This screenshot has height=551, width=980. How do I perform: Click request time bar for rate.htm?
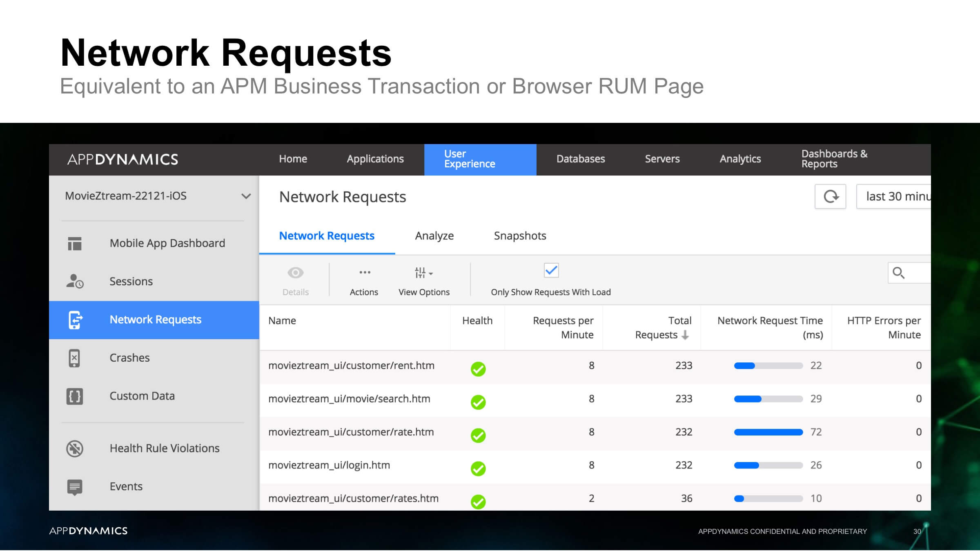[x=768, y=432]
